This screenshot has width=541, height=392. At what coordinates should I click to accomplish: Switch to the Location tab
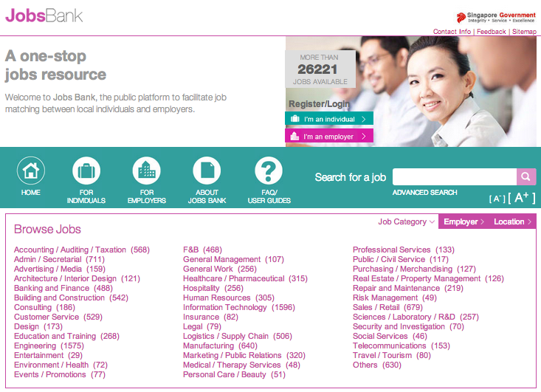tap(512, 221)
